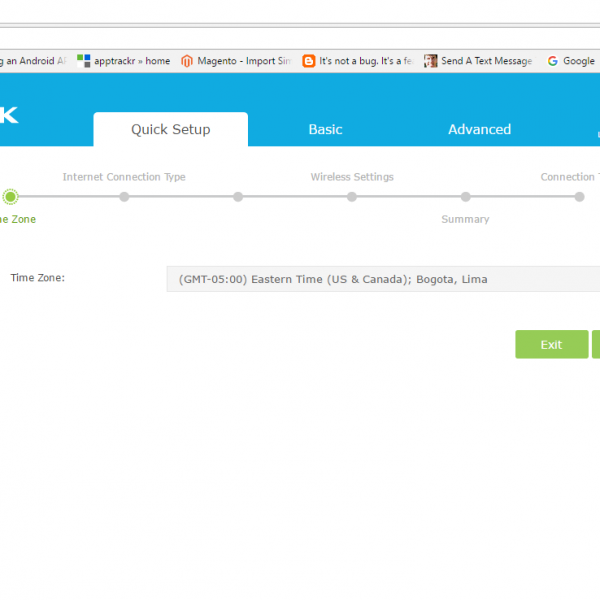Open the Blogger 'It's not a bug' bookmark icon
Screen dimensions: 600x600
coord(309,61)
